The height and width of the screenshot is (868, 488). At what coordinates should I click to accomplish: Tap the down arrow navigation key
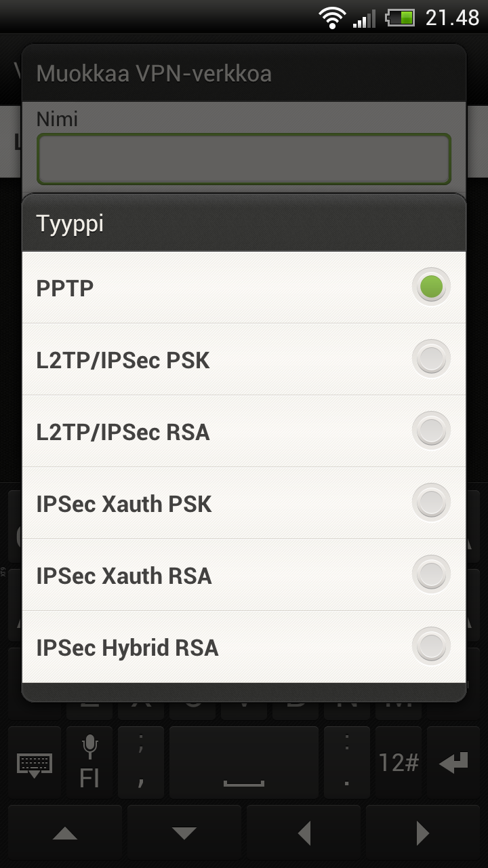coord(184,833)
